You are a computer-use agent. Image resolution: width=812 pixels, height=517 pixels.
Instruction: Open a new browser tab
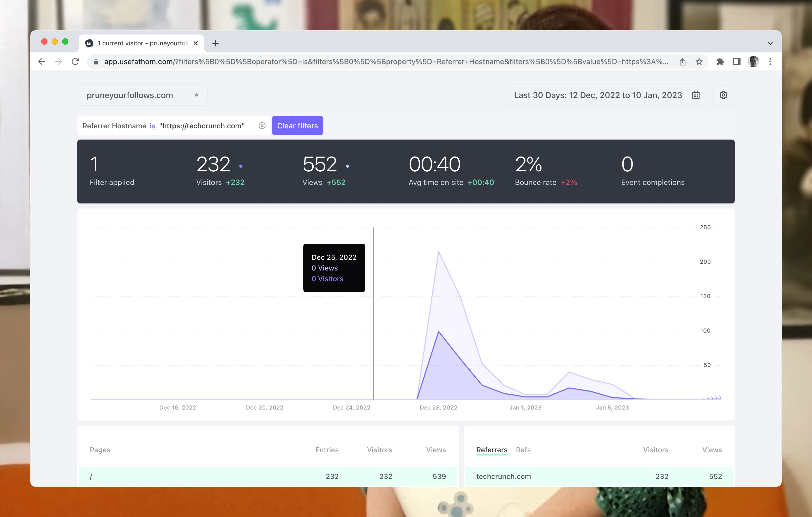point(216,43)
